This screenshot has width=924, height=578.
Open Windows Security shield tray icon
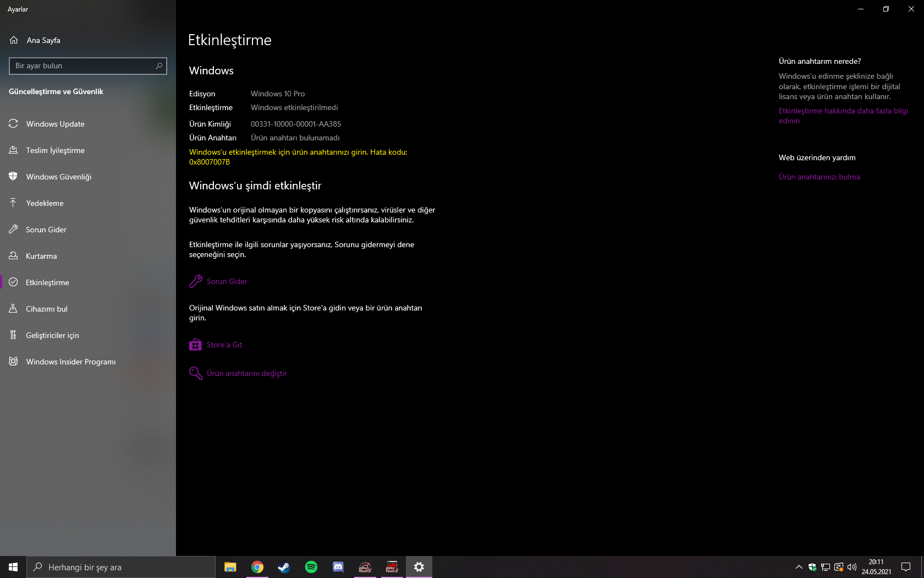[x=812, y=567]
